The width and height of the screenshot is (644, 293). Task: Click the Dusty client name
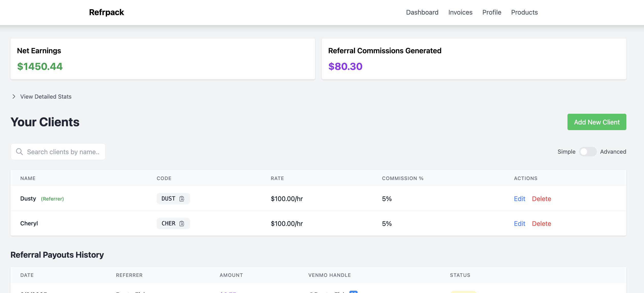28,199
